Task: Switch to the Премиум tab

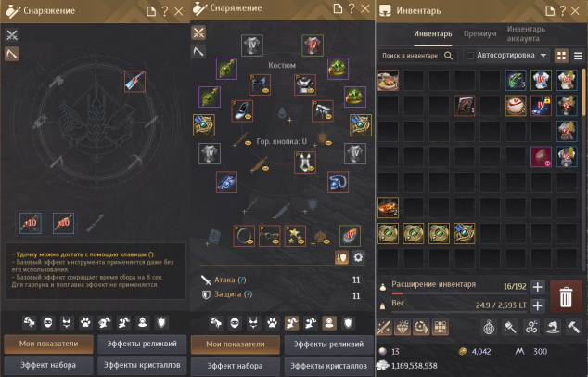Action: [479, 33]
